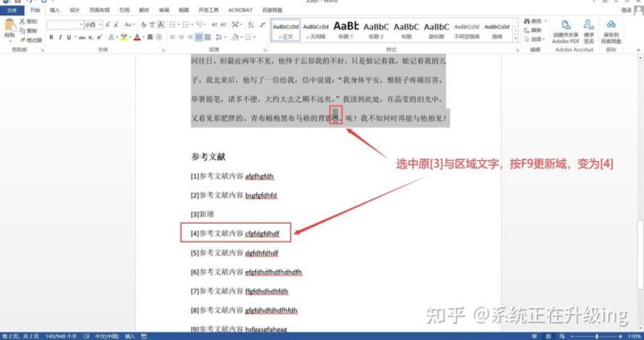Switch to the 页面布局 (Page Layout) tab
The image size is (644, 340).
99,10
